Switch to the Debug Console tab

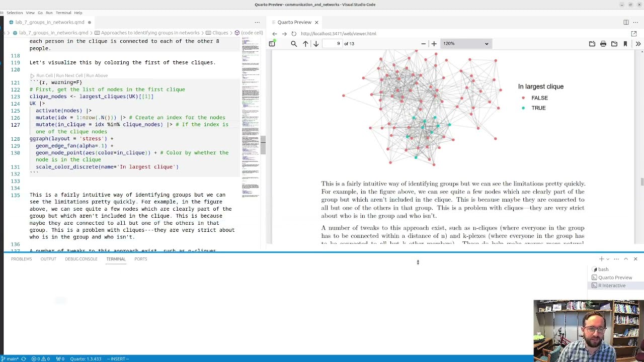[81, 259]
